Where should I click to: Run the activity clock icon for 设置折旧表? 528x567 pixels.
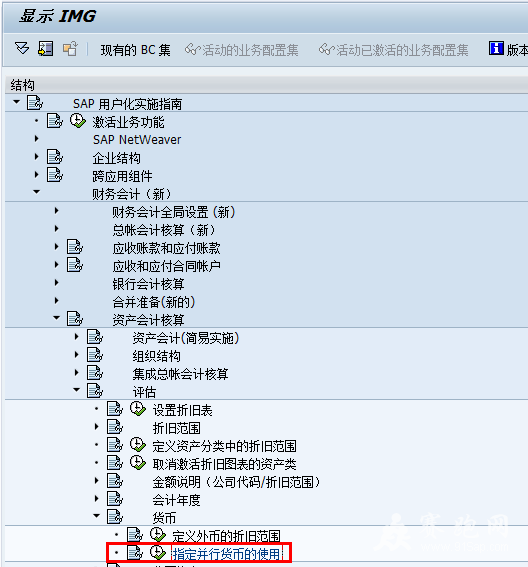[x=138, y=409]
